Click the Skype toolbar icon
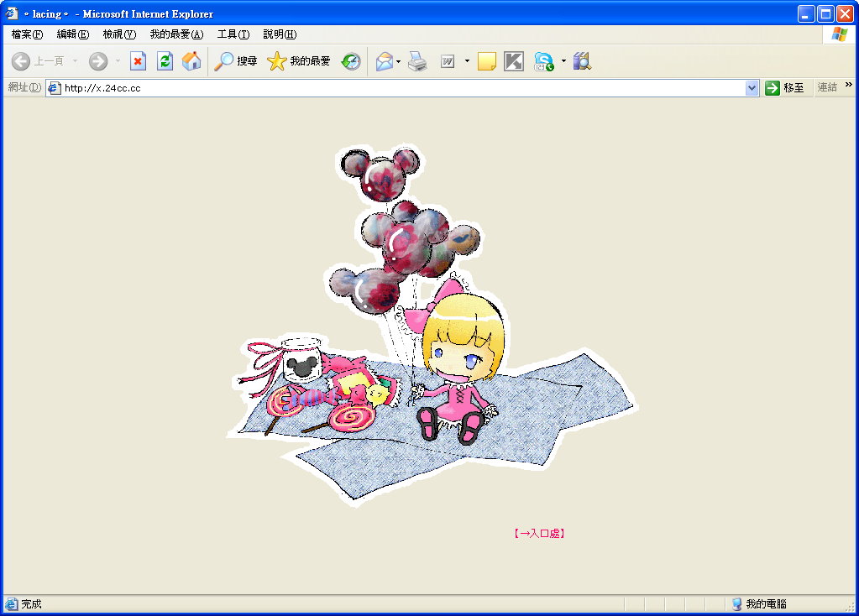 coord(544,61)
